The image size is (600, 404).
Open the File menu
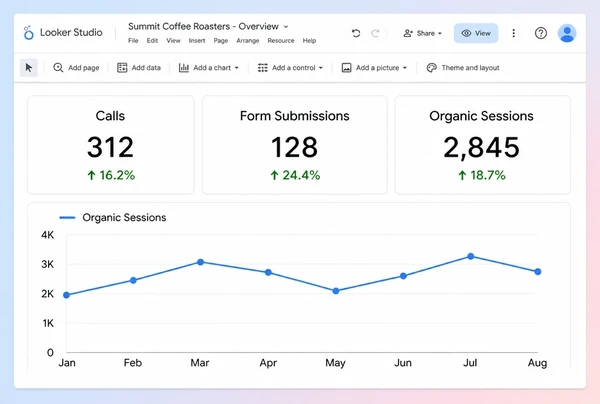click(x=133, y=41)
